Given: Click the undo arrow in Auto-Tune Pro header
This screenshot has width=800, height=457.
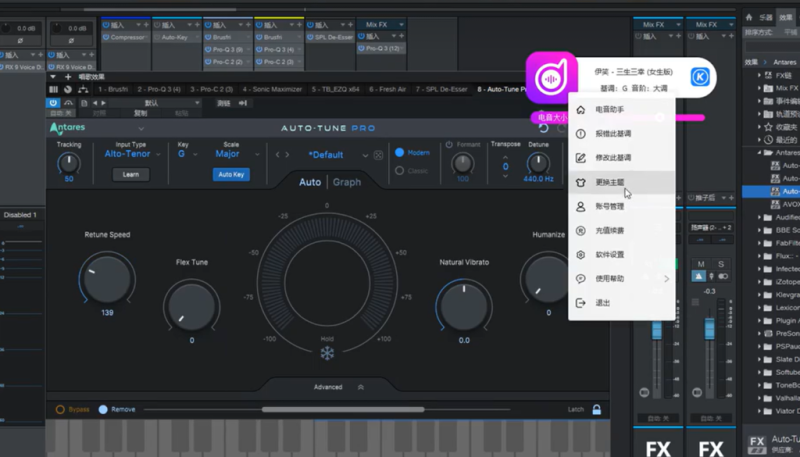Looking at the screenshot, I should [544, 128].
